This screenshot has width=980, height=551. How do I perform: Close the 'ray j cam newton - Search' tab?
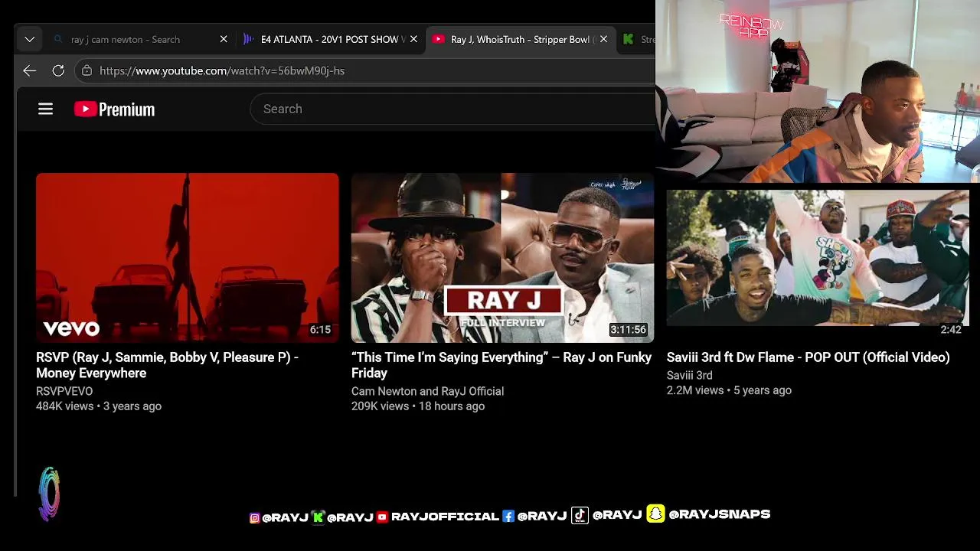pos(224,39)
